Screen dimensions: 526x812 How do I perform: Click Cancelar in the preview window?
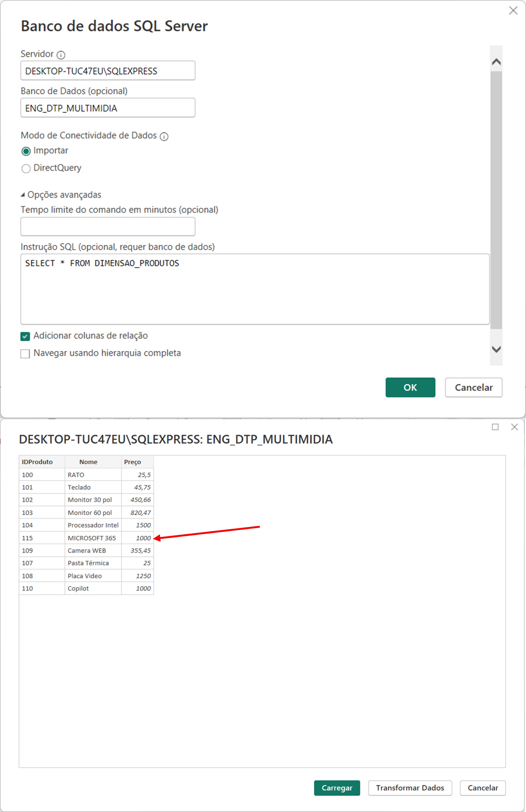click(x=483, y=788)
